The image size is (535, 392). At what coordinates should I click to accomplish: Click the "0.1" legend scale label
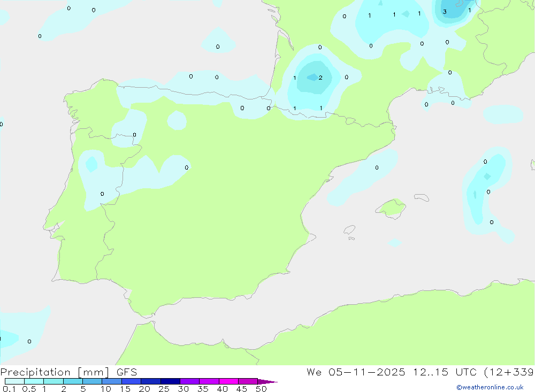[x=9, y=389]
